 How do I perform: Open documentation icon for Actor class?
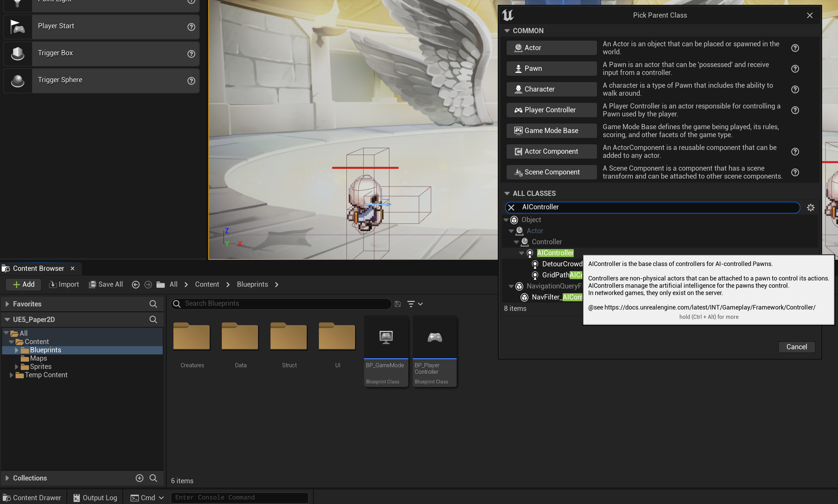(795, 48)
